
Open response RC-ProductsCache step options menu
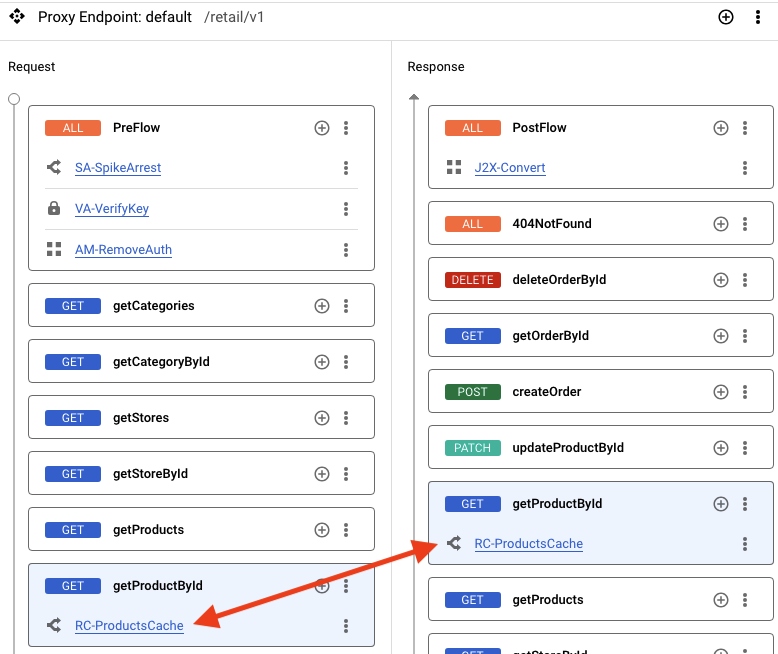745,544
